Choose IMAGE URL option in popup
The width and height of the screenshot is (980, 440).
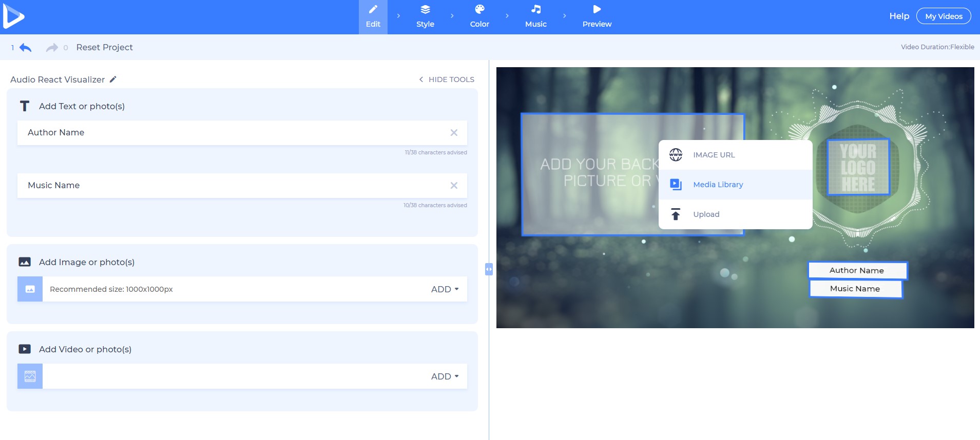(714, 155)
